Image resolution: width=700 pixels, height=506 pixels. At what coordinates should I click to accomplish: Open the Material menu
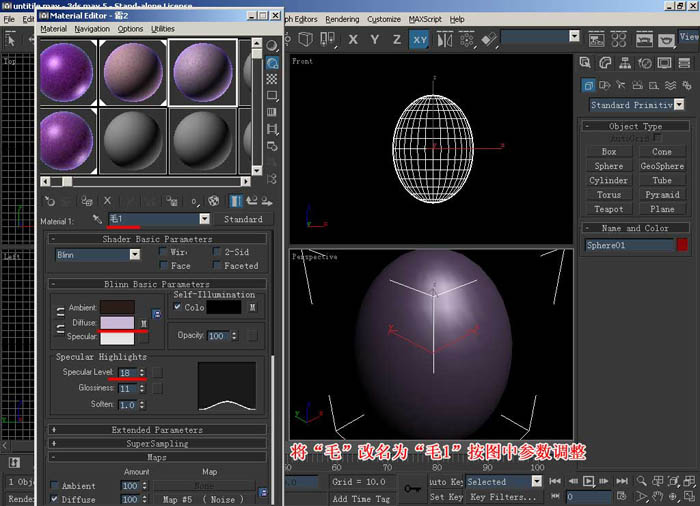tap(54, 29)
